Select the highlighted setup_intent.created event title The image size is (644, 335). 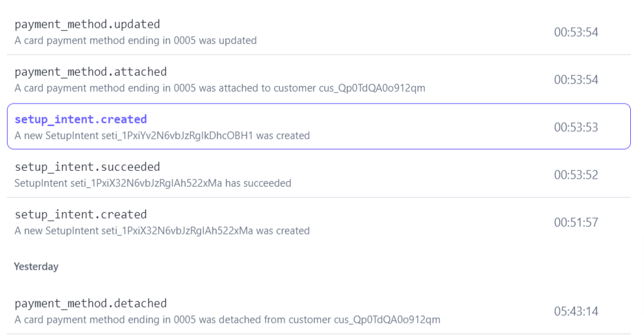(x=81, y=120)
